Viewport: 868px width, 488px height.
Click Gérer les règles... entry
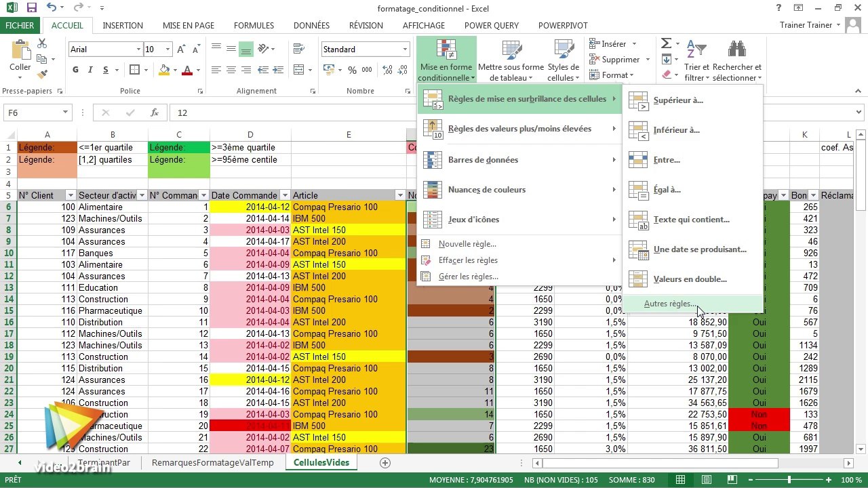[x=519, y=277]
